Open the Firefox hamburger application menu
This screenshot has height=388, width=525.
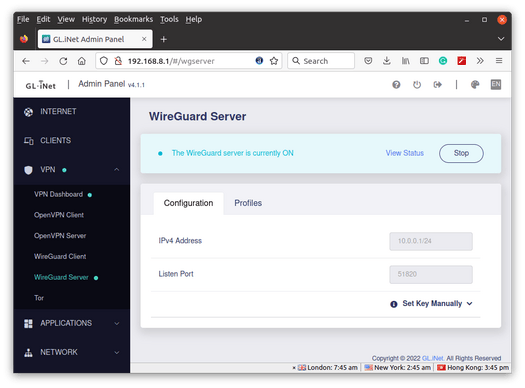point(499,61)
